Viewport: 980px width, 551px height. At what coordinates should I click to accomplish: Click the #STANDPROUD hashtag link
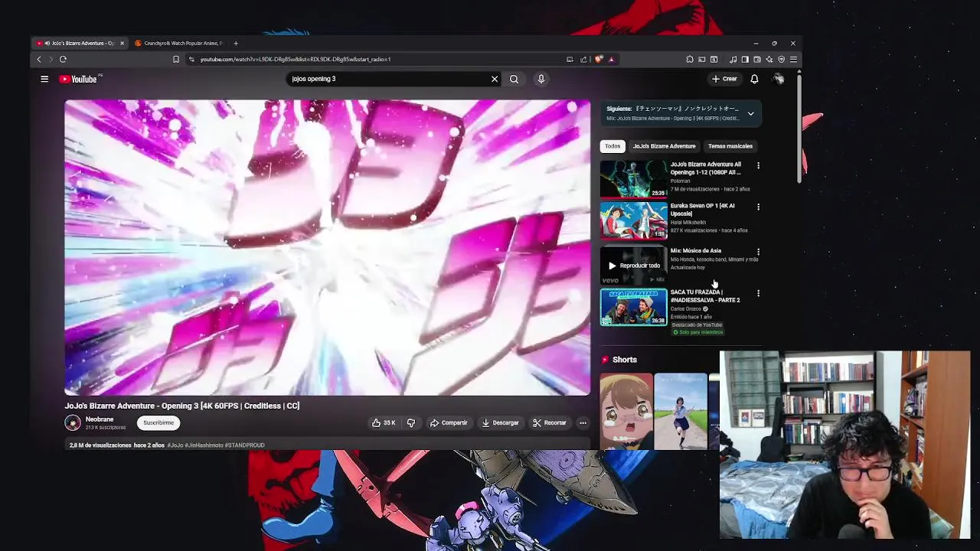click(245, 445)
